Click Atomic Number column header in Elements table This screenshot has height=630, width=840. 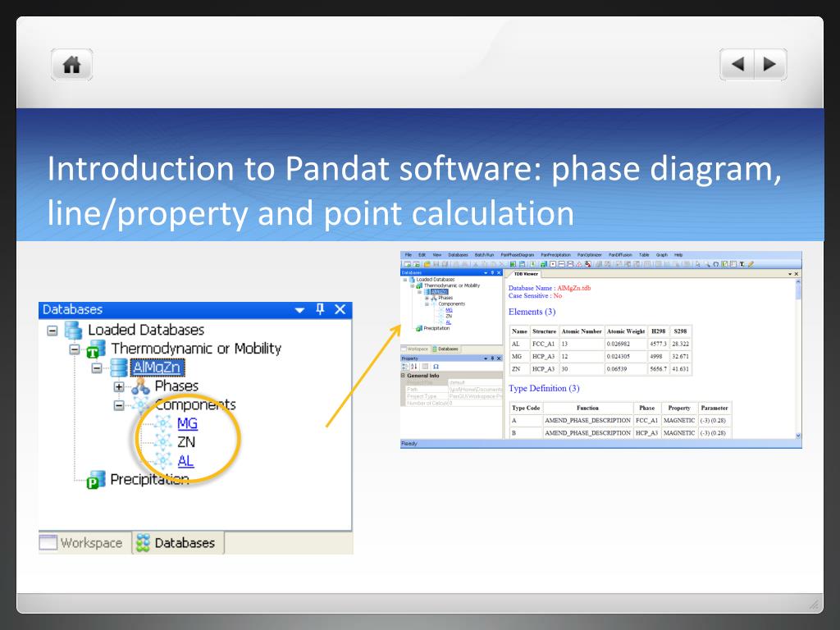tap(582, 331)
